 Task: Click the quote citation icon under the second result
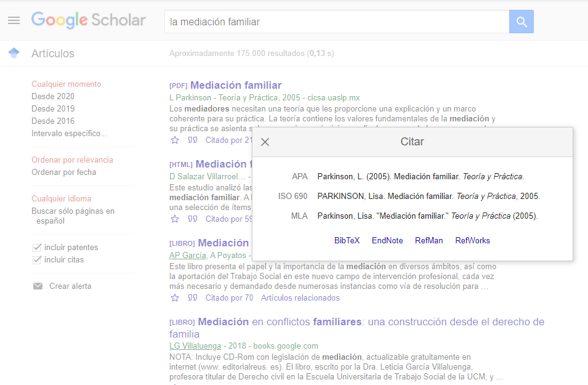click(x=193, y=218)
